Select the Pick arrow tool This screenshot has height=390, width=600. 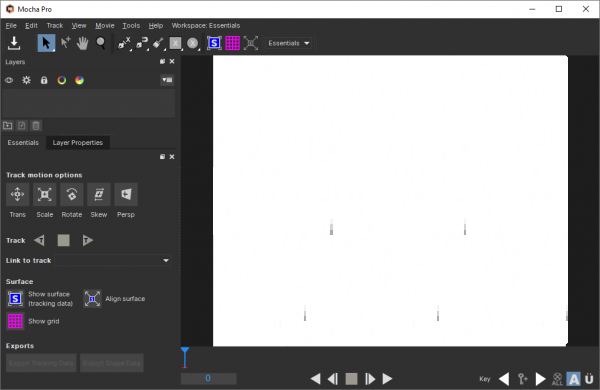[x=46, y=43]
